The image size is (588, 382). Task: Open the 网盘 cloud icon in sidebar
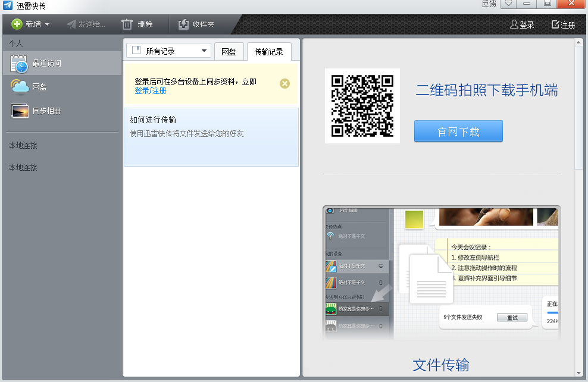click(x=20, y=87)
